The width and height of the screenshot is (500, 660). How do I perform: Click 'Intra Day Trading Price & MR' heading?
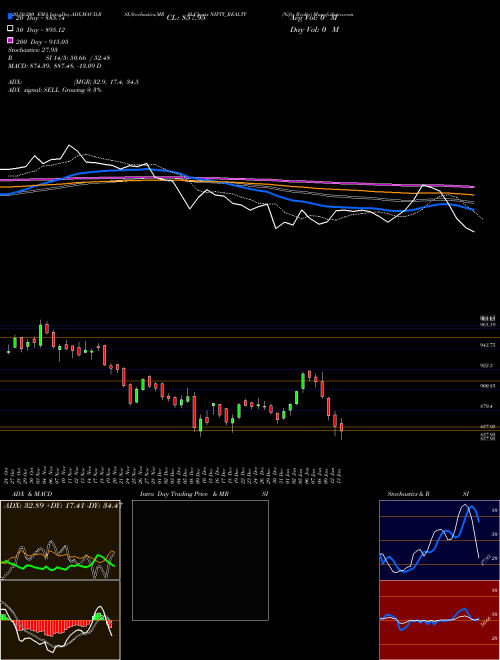point(184,494)
